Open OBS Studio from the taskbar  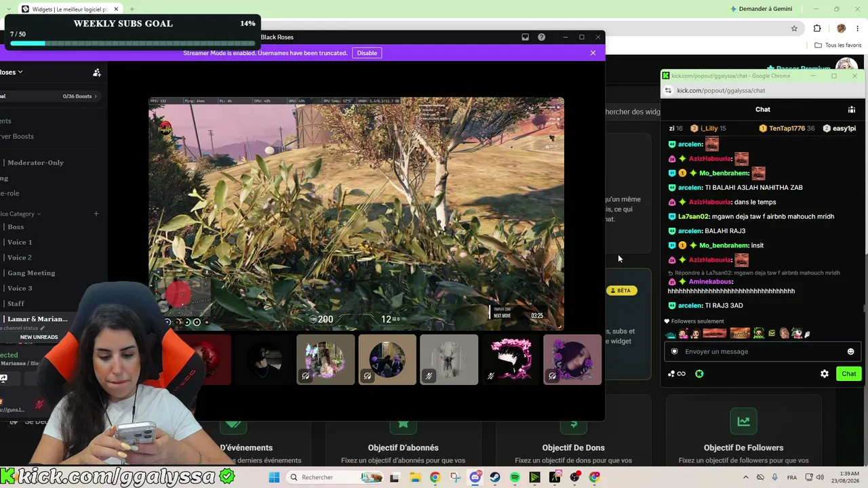click(x=574, y=477)
